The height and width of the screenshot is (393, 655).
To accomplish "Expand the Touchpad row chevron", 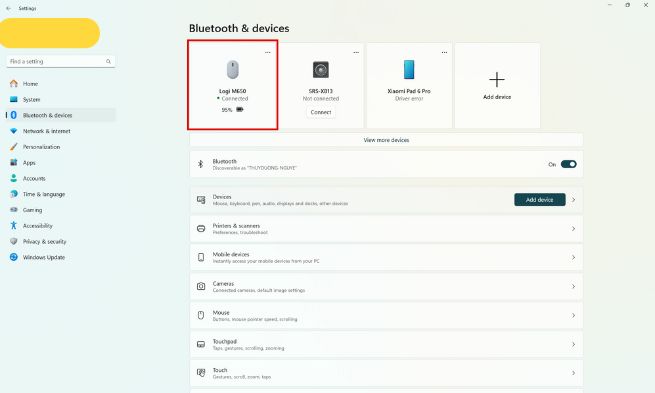I will 574,344.
